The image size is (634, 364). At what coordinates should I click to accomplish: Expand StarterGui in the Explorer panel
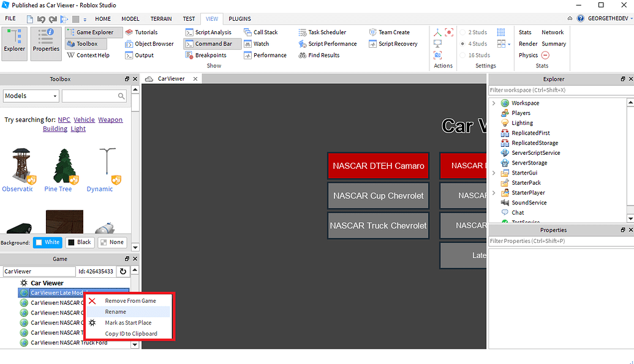tap(493, 173)
